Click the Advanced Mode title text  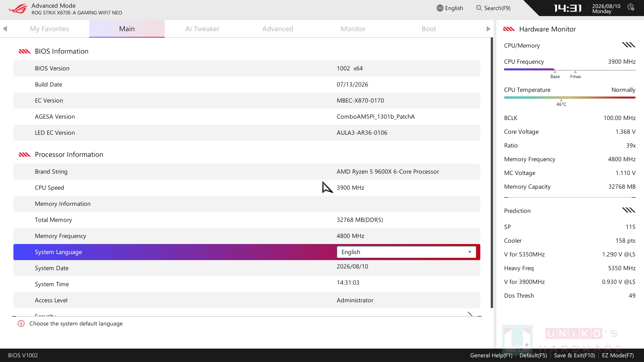point(53,6)
